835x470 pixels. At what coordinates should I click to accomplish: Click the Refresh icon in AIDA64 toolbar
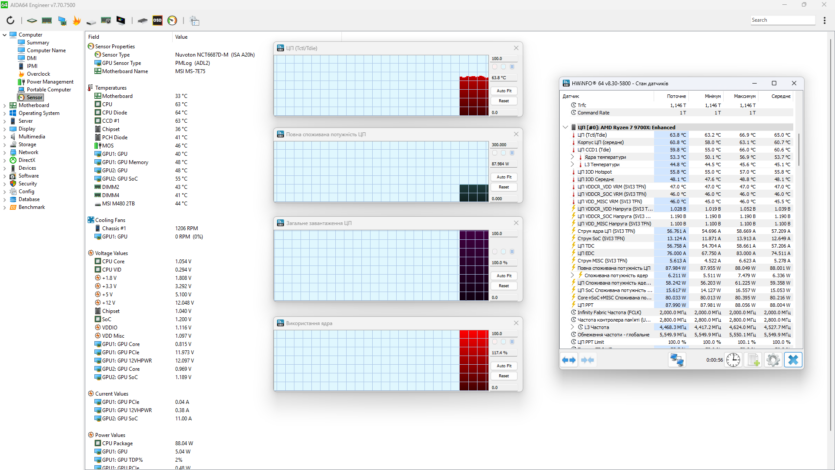tap(11, 20)
